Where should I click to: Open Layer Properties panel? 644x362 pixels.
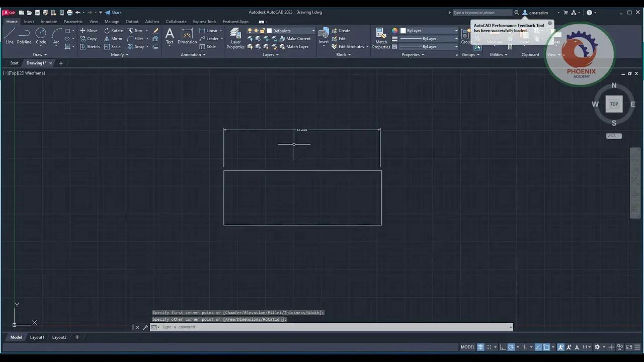point(235,38)
